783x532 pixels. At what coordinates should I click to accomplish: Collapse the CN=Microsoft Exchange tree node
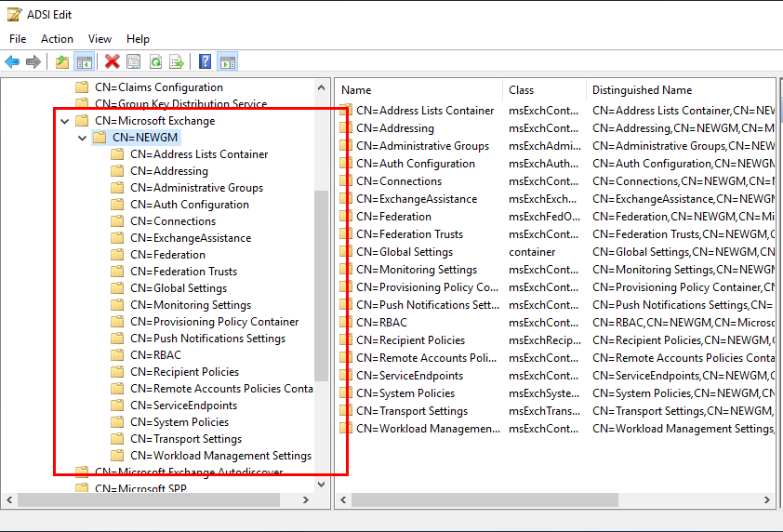[65, 121]
